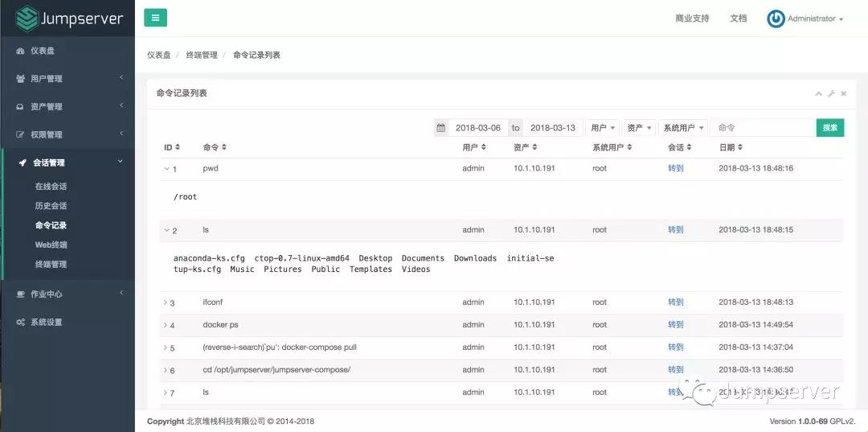
Task: Open the 资产 filter dropdown
Action: pos(639,128)
